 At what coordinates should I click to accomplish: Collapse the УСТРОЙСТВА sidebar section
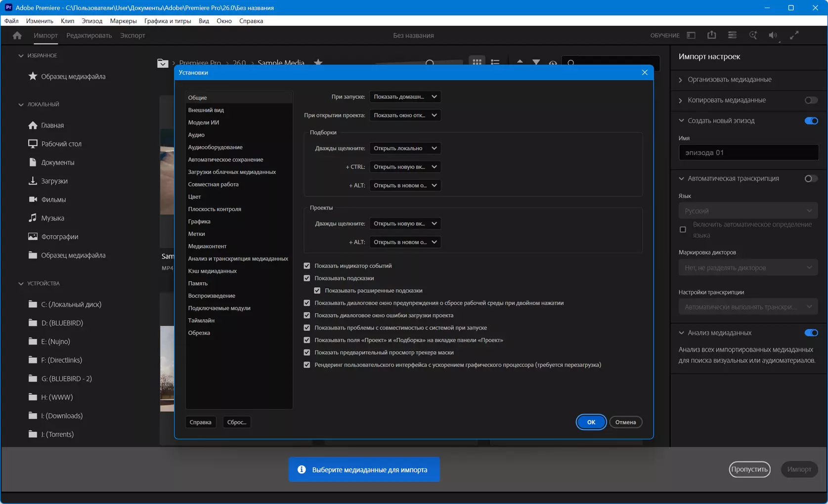[x=21, y=284]
